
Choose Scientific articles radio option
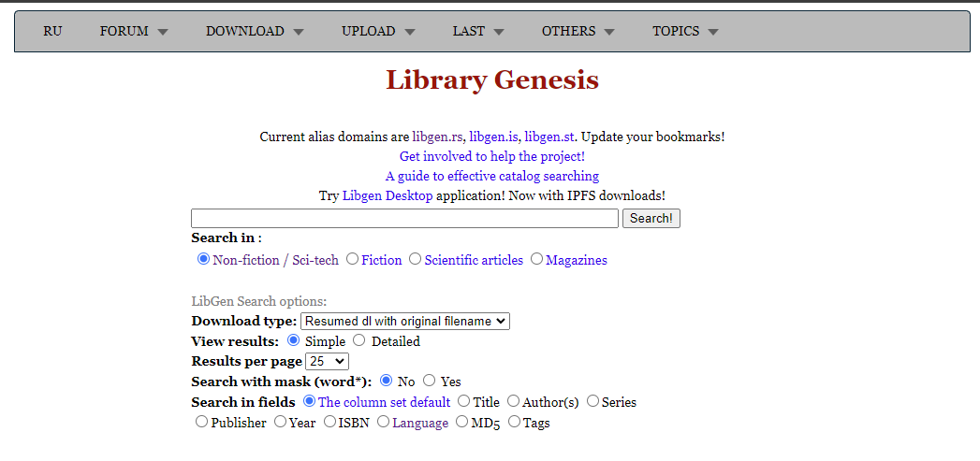point(416,259)
